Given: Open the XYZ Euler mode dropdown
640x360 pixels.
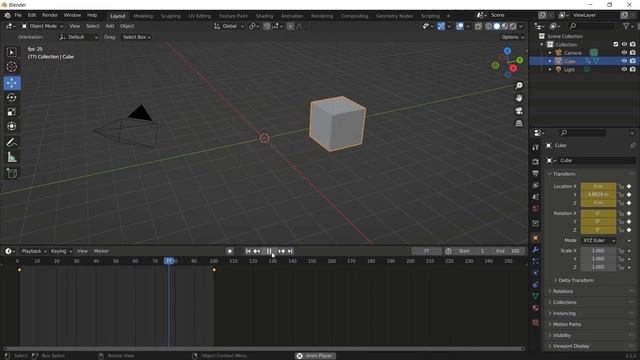Looking at the screenshot, I should point(598,240).
